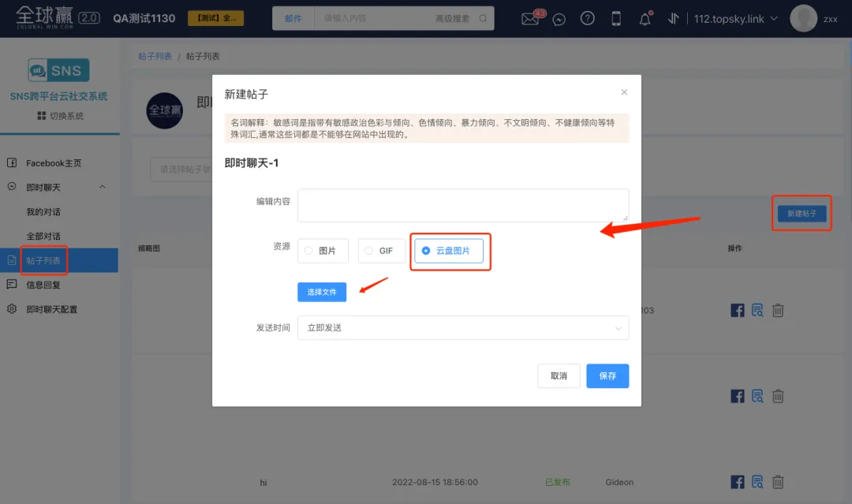The image size is (852, 504).
Task: Click the help question mark icon
Action: (x=587, y=19)
